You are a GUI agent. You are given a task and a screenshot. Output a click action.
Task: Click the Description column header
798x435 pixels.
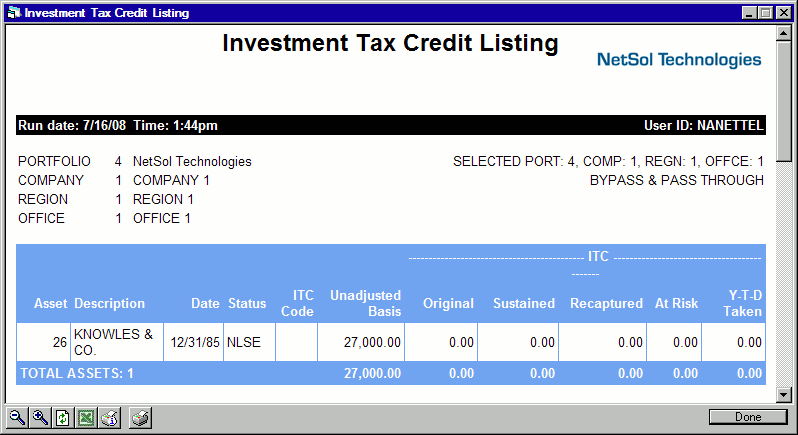click(109, 303)
